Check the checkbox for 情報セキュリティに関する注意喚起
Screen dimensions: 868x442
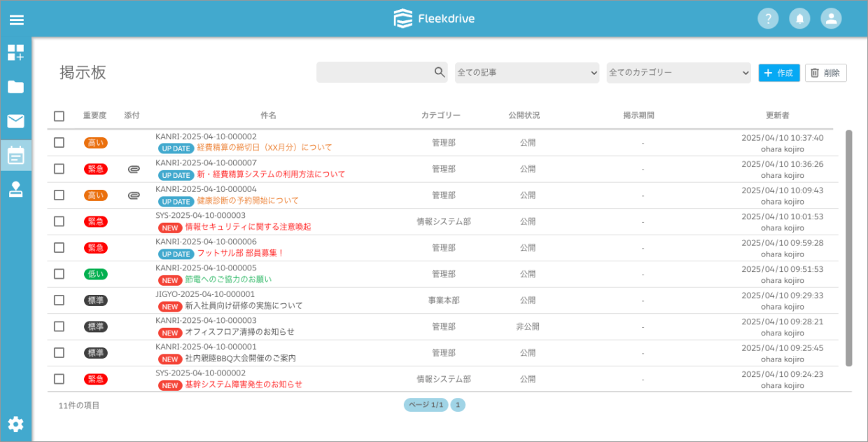pyautogui.click(x=59, y=221)
